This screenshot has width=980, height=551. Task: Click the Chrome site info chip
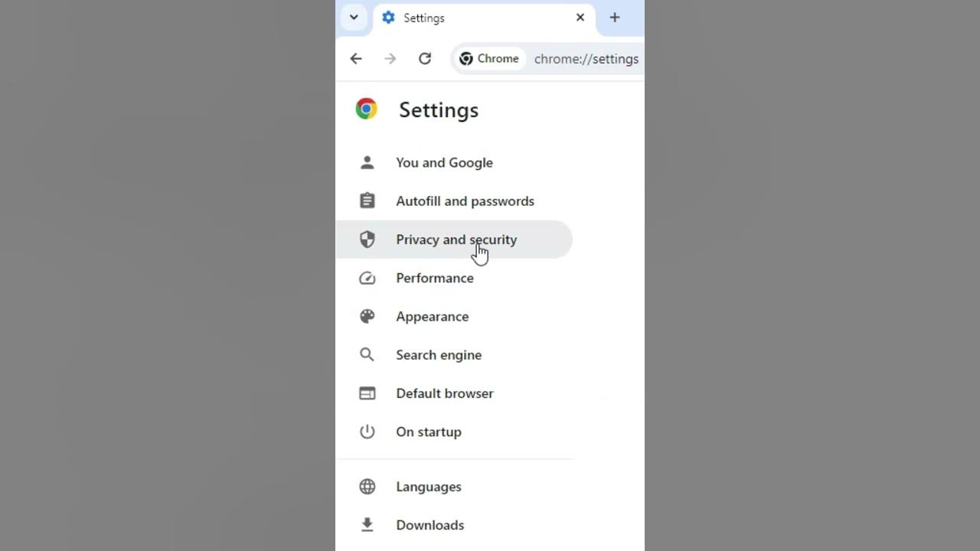coord(489,59)
